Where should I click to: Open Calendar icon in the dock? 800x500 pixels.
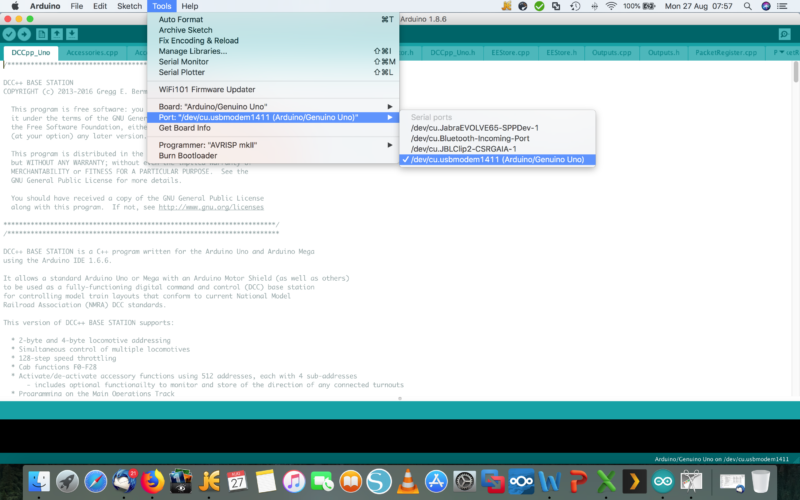point(237,481)
